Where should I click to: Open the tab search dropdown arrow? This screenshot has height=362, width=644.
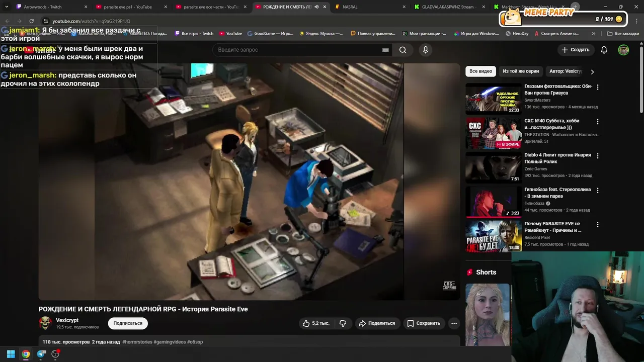(6, 7)
